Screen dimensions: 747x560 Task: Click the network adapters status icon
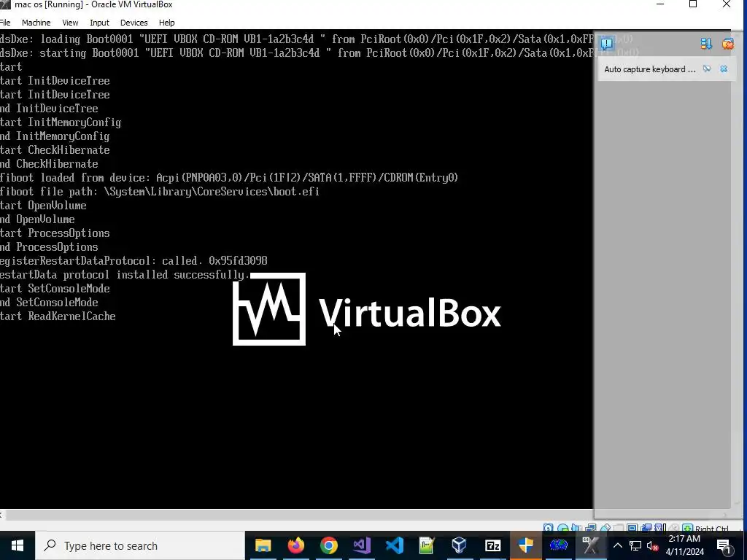coord(591,528)
